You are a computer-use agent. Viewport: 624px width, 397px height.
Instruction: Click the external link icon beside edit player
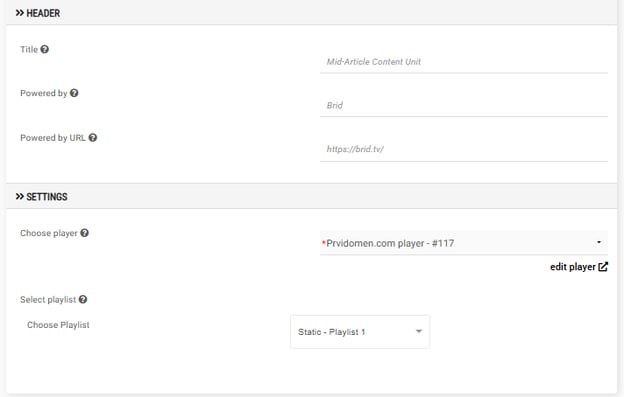603,267
